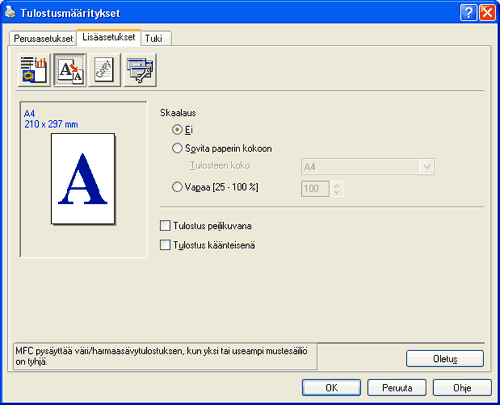Decrease the scaling percentage with down arrow
The width and height of the screenshot is (500, 405).
337,193
